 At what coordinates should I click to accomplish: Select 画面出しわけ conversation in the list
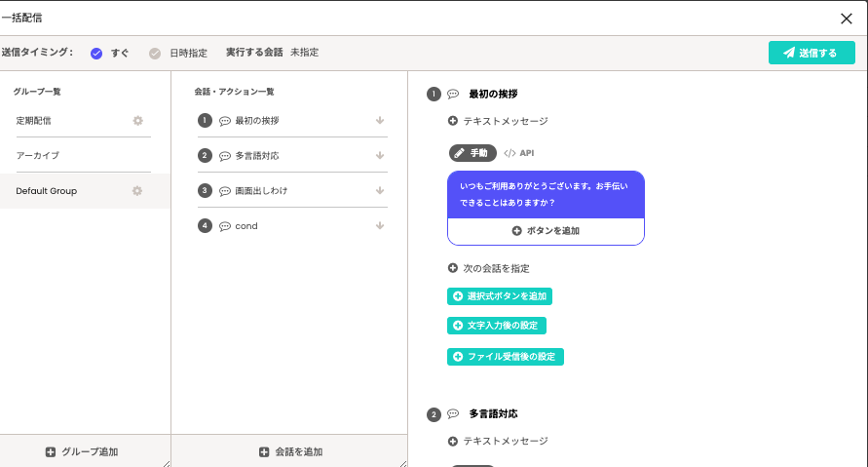pyautogui.click(x=261, y=191)
